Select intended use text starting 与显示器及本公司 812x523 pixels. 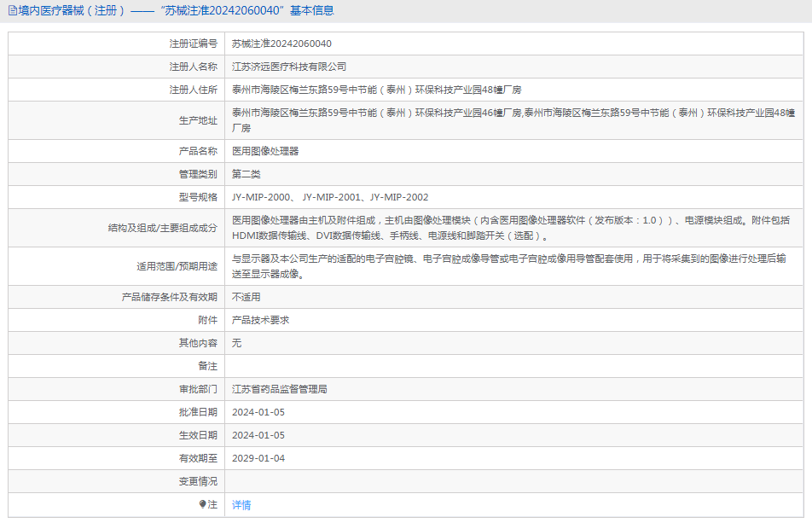pyautogui.click(x=508, y=266)
